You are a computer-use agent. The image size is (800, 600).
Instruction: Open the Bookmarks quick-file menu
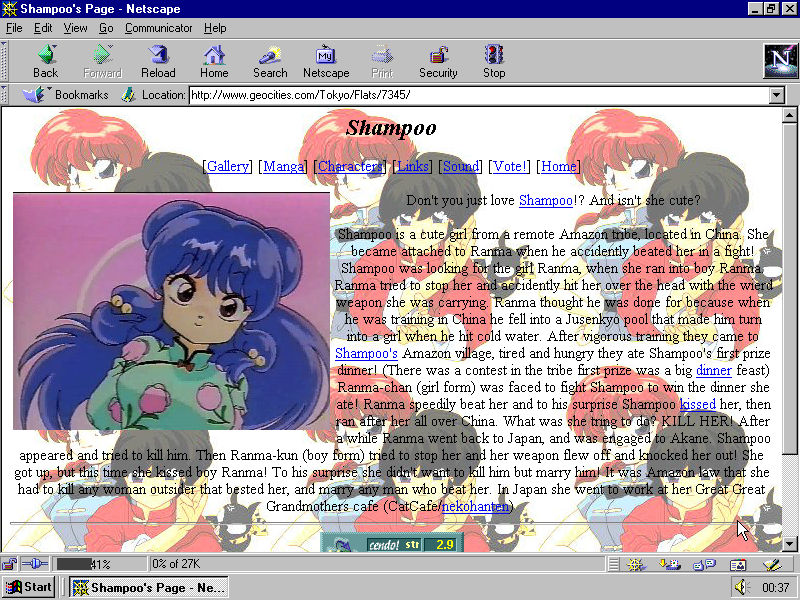point(65,95)
